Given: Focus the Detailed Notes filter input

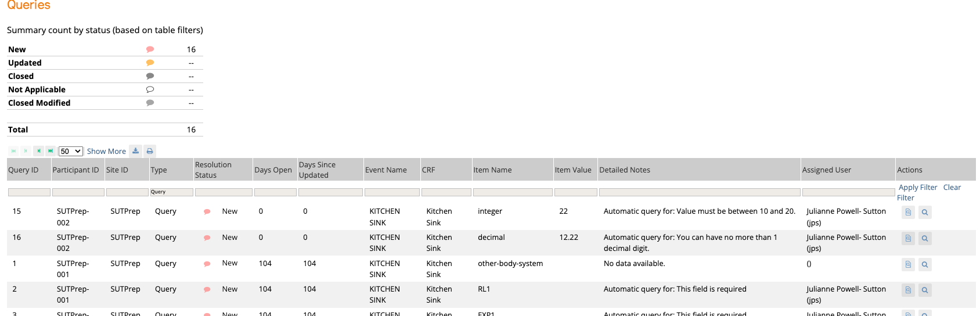Looking at the screenshot, I should [x=699, y=192].
